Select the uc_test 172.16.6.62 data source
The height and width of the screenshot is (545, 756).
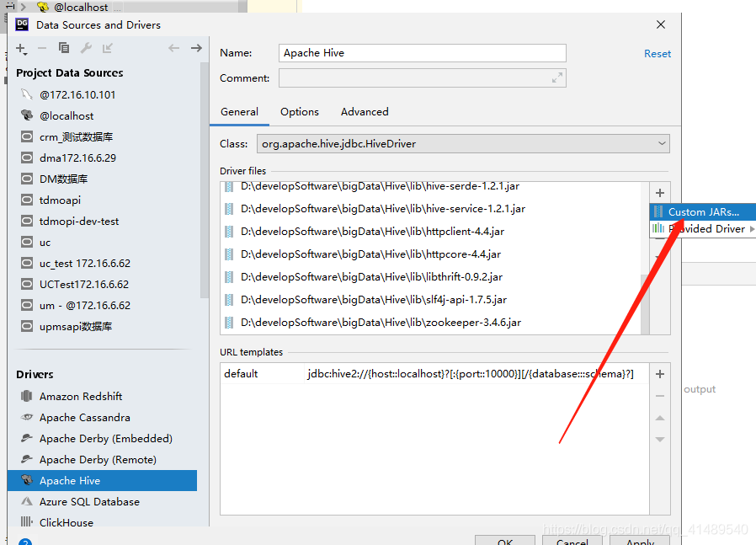[85, 264]
